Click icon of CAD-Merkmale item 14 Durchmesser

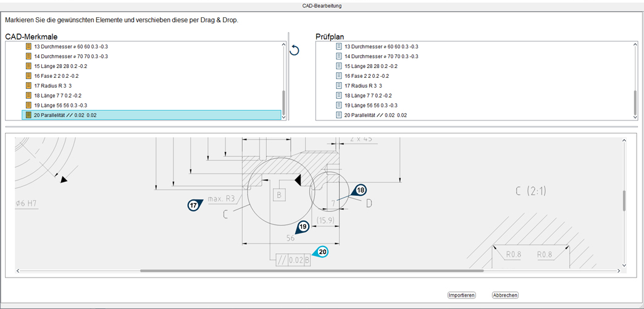coord(28,56)
